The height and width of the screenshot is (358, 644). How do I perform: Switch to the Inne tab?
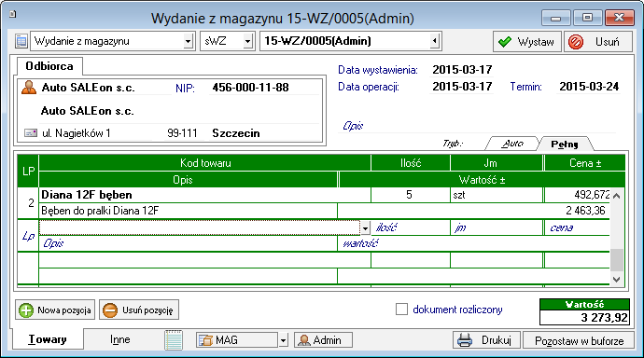119,339
